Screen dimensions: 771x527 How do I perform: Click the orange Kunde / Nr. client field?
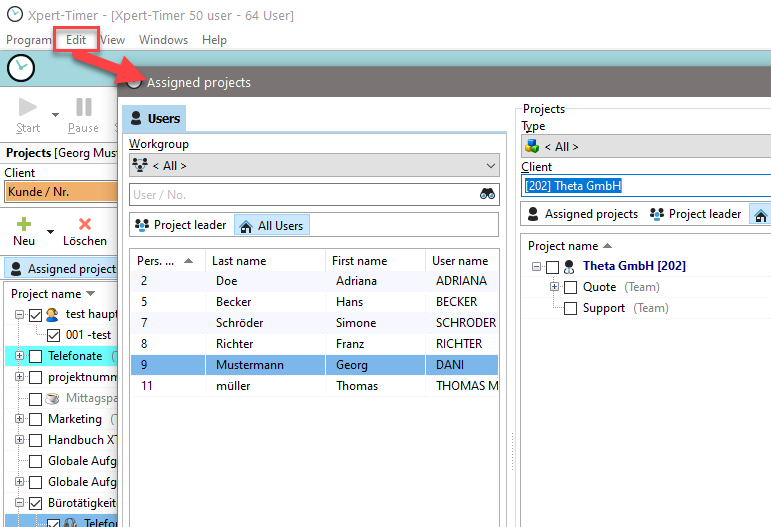[60, 192]
